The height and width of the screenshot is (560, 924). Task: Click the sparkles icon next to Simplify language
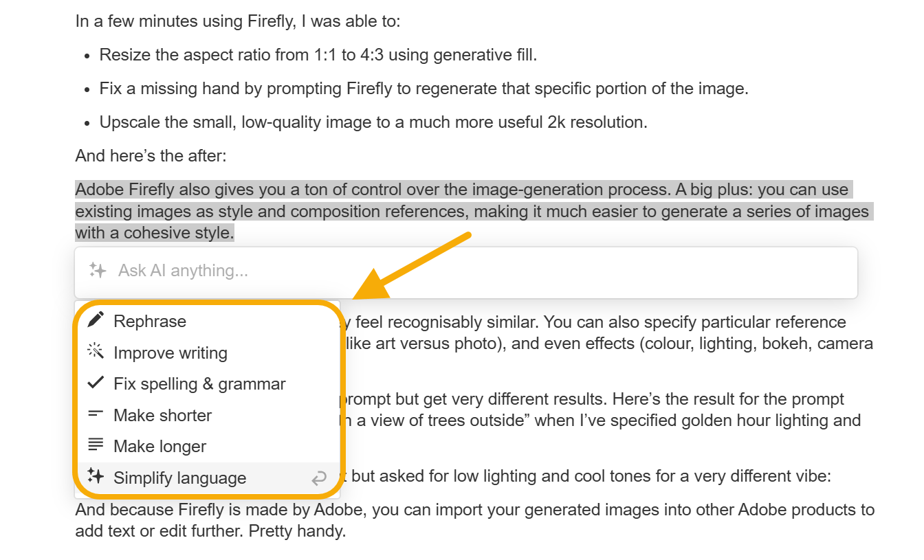96,476
